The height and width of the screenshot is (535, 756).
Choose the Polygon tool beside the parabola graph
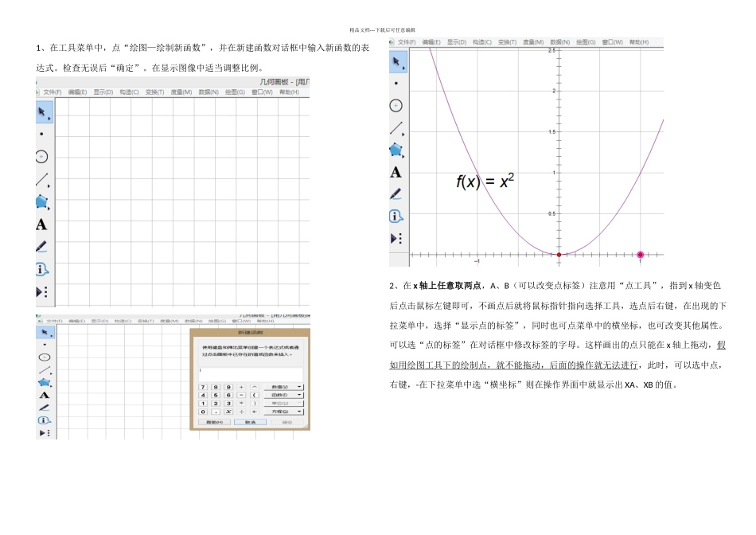[x=396, y=150]
